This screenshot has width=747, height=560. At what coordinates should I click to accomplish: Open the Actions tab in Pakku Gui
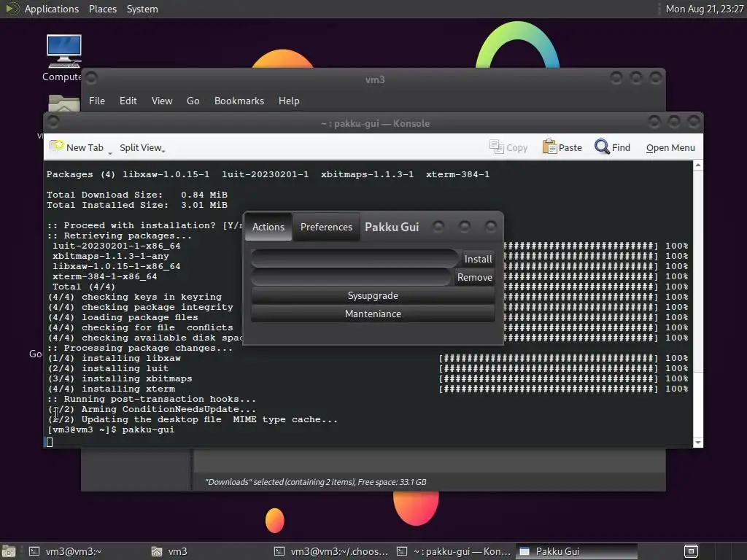pyautogui.click(x=268, y=227)
